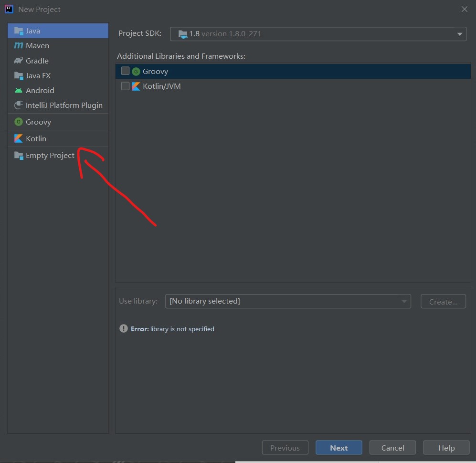Click the 'Use library:' label
The image size is (476, 463).
(x=138, y=301)
